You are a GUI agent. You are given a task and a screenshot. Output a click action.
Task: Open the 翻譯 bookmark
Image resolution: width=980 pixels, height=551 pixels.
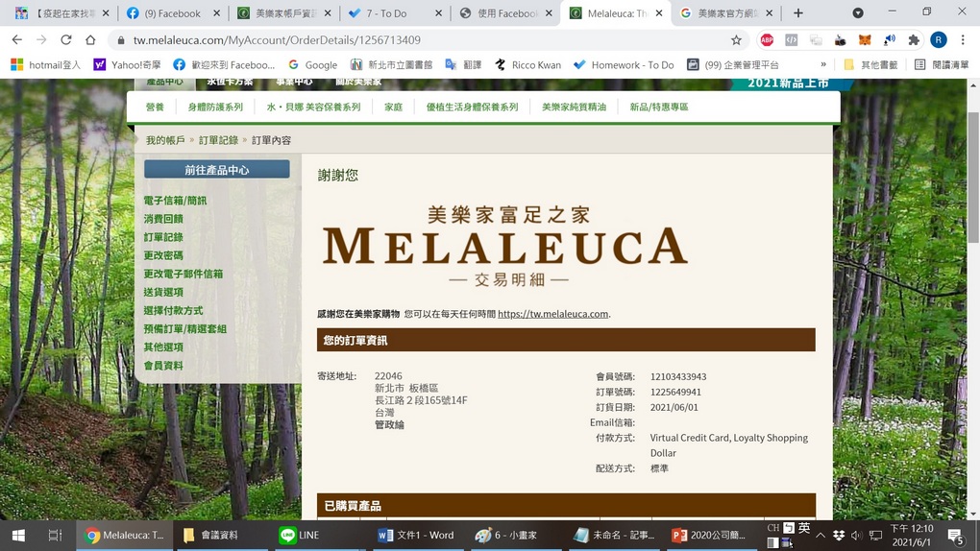(x=463, y=65)
